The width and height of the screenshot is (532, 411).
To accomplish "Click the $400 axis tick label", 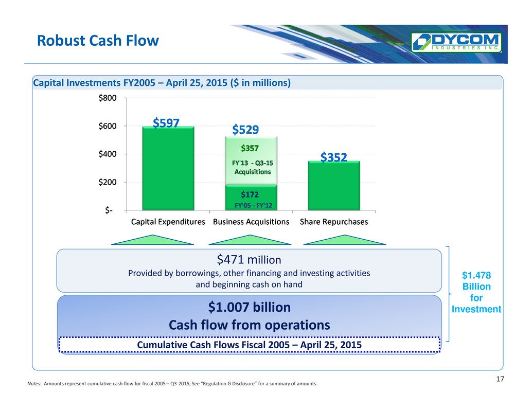I will 107,154.
